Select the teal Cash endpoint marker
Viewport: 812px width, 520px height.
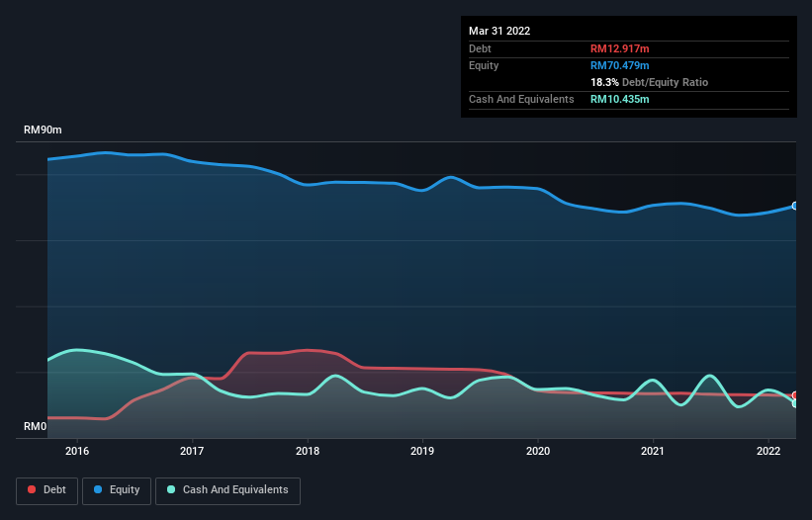click(795, 403)
